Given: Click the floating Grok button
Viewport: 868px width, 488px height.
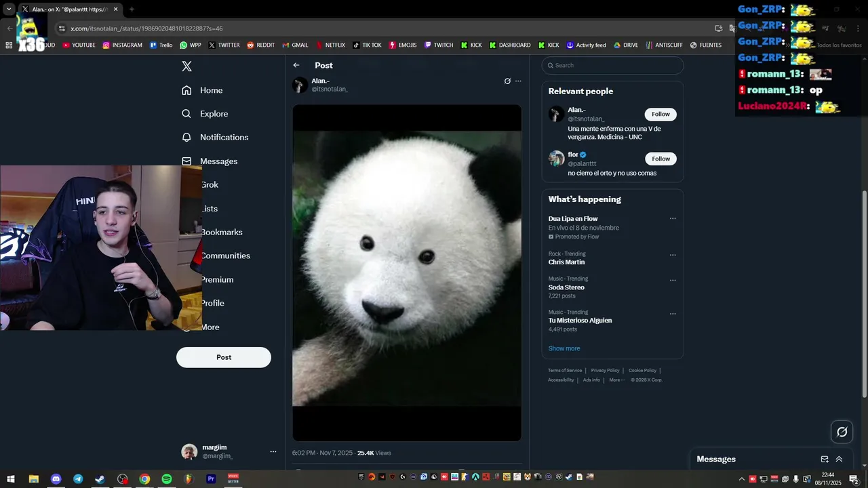Looking at the screenshot, I should (x=842, y=432).
